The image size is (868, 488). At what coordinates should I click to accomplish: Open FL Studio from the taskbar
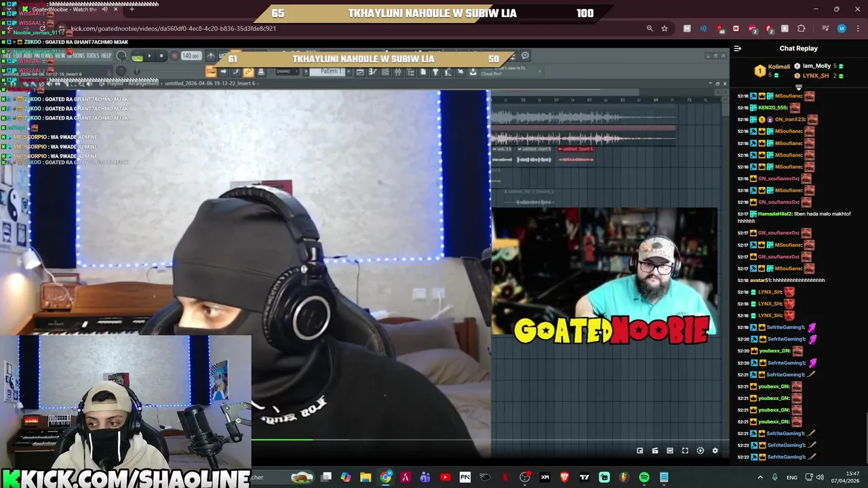tap(624, 477)
